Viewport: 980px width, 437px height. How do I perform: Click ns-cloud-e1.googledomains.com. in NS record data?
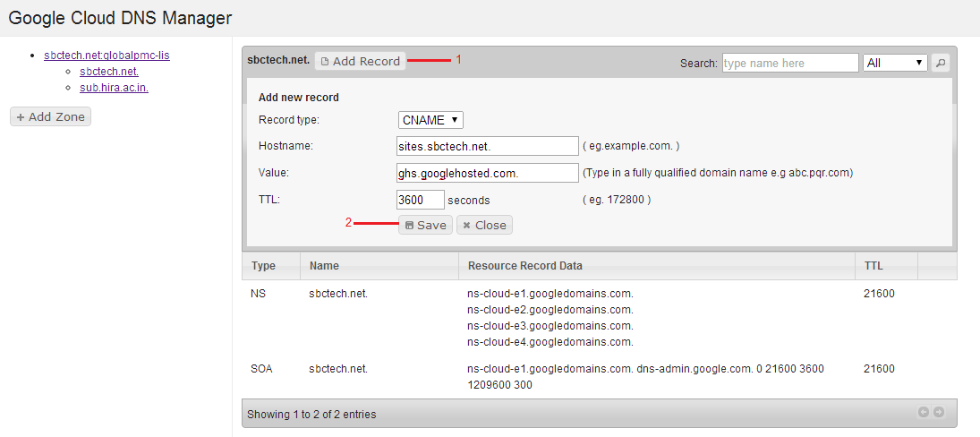[x=550, y=293]
